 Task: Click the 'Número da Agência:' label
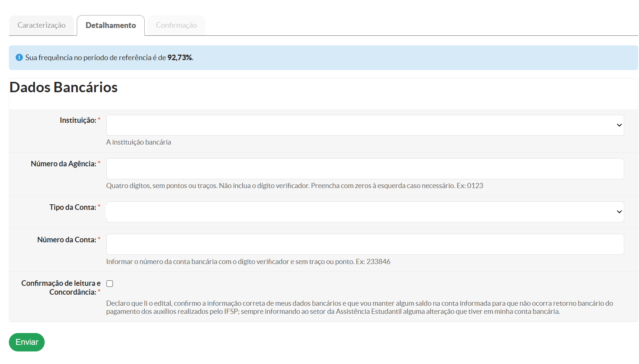(x=63, y=164)
